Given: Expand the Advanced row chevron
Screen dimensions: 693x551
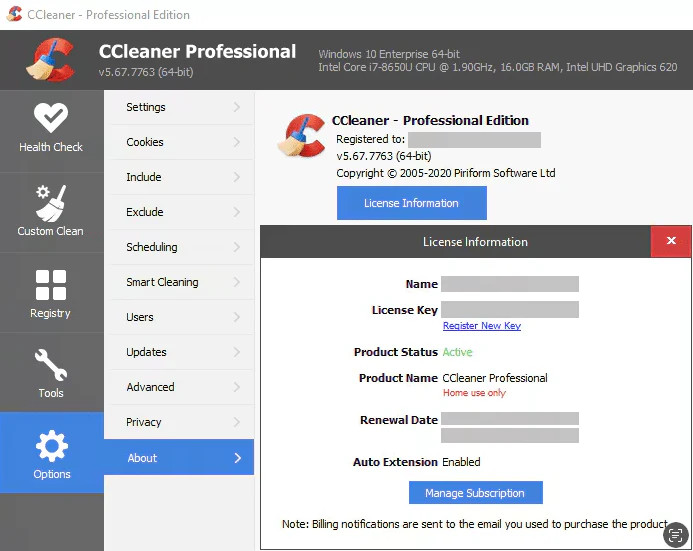Looking at the screenshot, I should 237,387.
